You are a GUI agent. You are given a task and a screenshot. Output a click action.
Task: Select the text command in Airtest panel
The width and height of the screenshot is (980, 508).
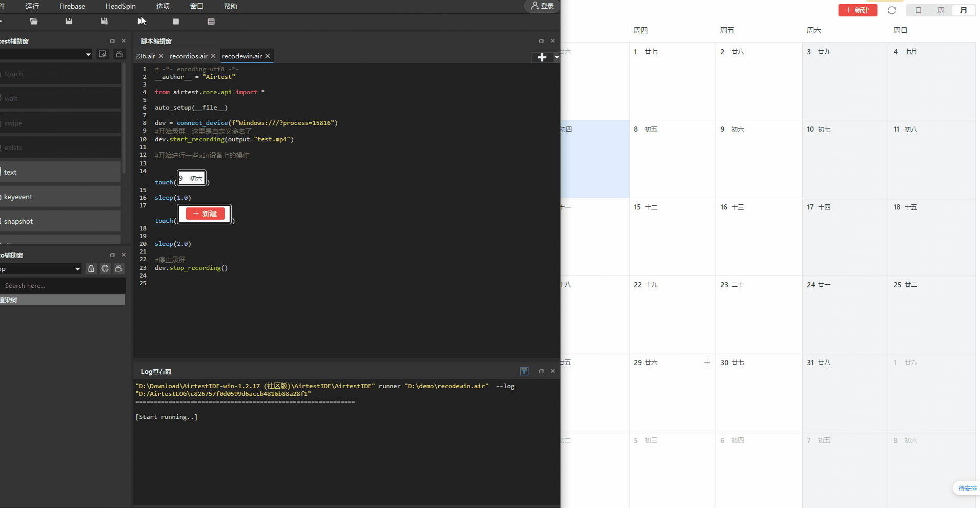pos(59,172)
